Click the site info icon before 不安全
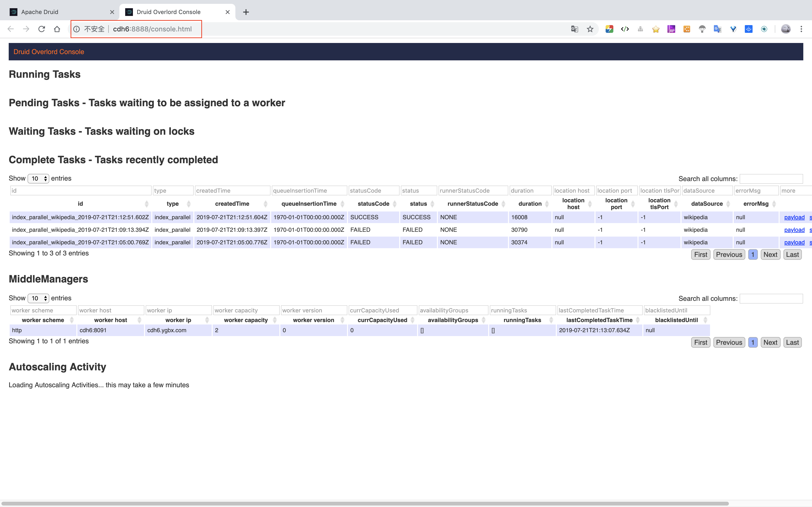This screenshot has width=812, height=507. (77, 29)
